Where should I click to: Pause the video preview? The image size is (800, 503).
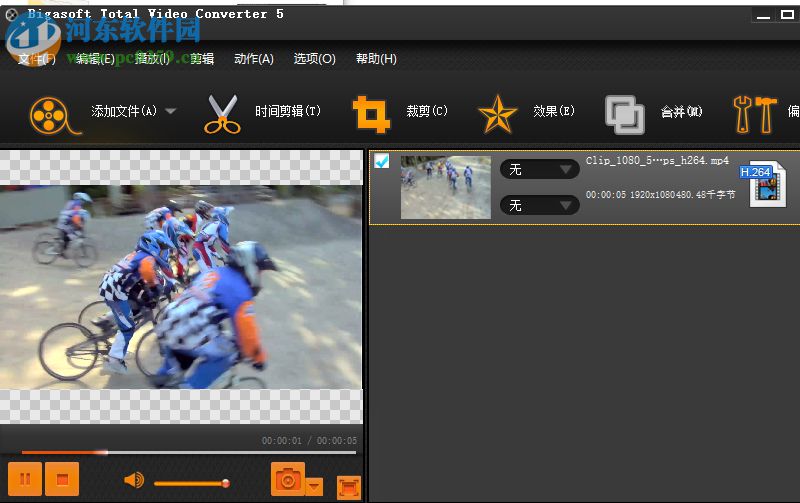coord(25,479)
